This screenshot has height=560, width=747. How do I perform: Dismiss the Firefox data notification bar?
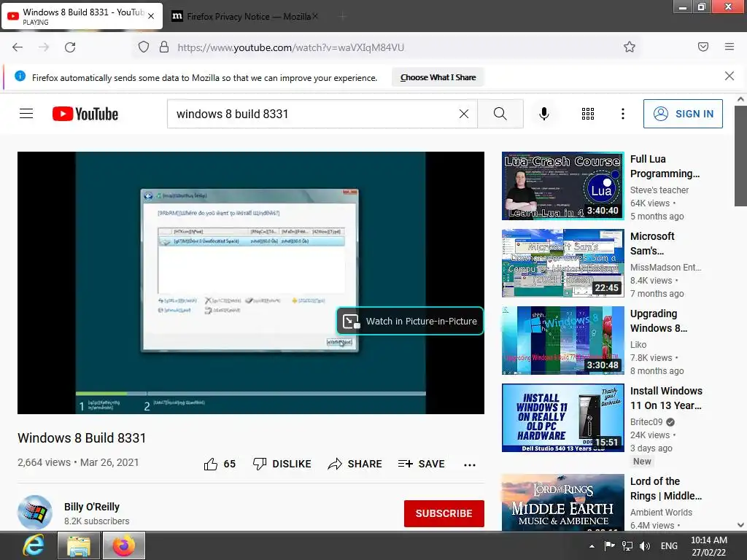click(729, 76)
